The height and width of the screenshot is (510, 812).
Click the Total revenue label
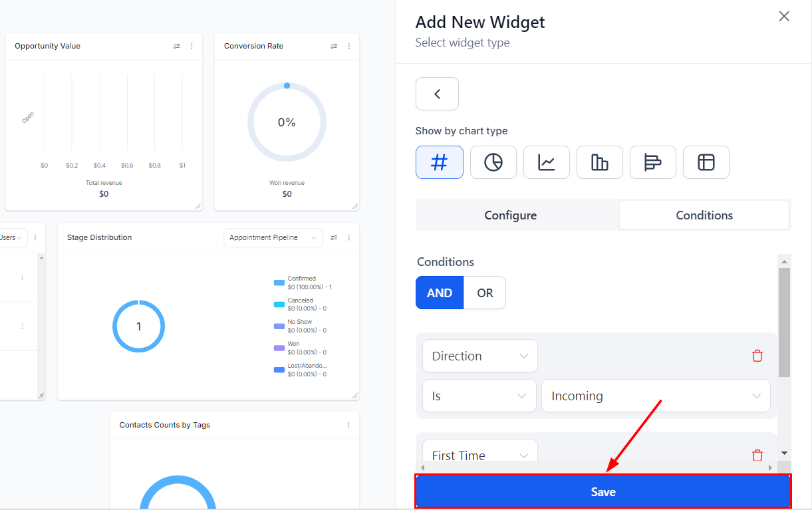click(104, 183)
